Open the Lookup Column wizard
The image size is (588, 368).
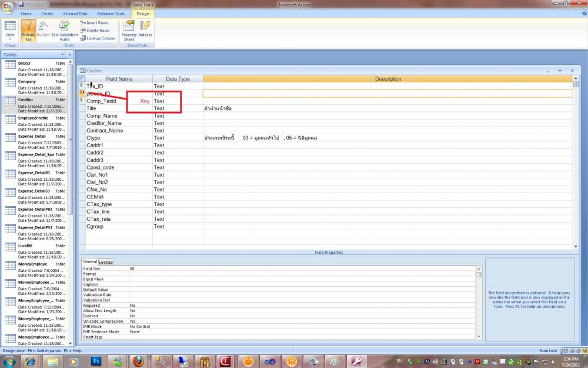tap(98, 38)
